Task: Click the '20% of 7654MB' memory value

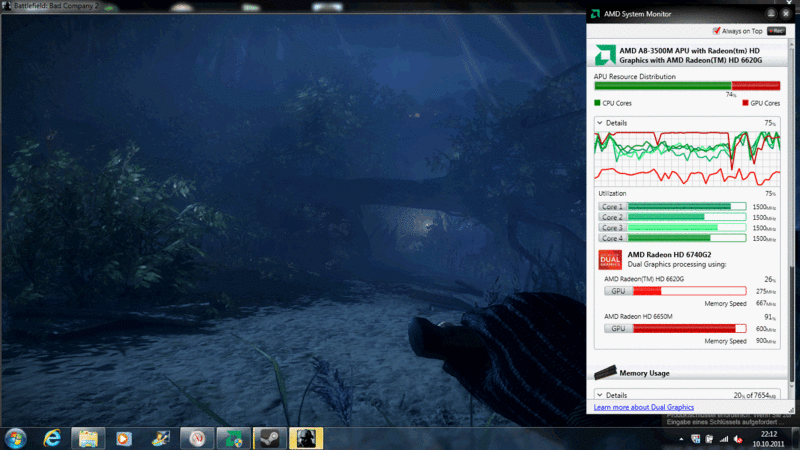Action: click(755, 395)
